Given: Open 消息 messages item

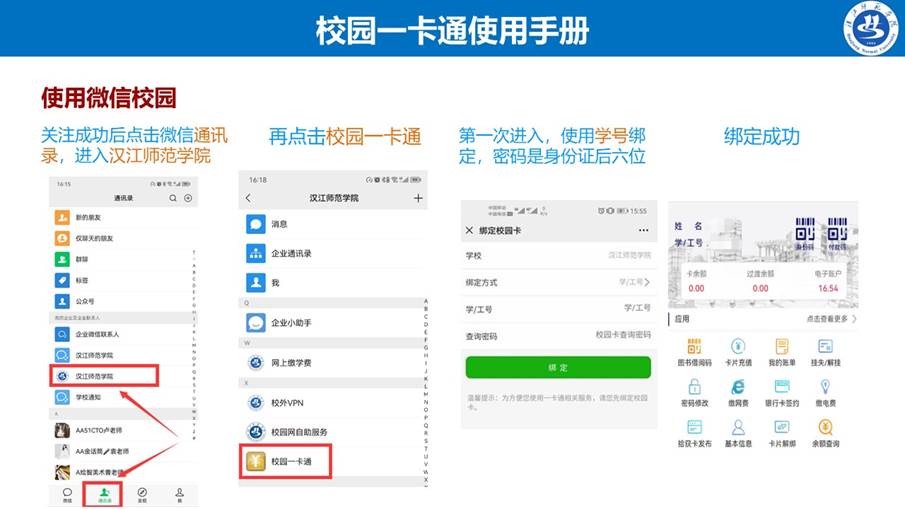Looking at the screenshot, I should click(x=333, y=224).
